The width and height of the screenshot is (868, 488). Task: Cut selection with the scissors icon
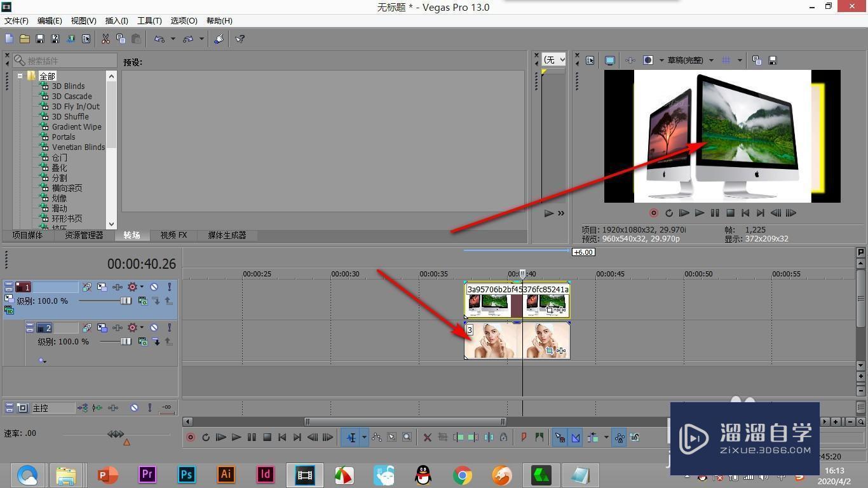105,39
